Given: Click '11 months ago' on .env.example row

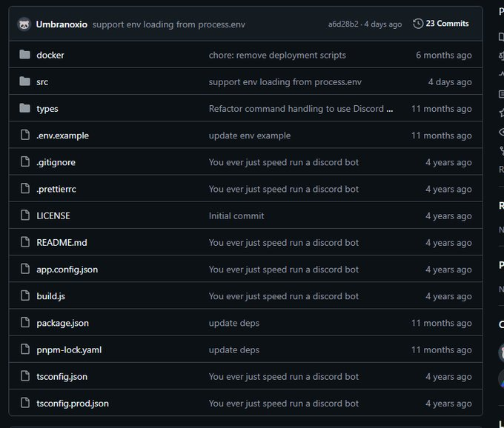Looking at the screenshot, I should (442, 136).
